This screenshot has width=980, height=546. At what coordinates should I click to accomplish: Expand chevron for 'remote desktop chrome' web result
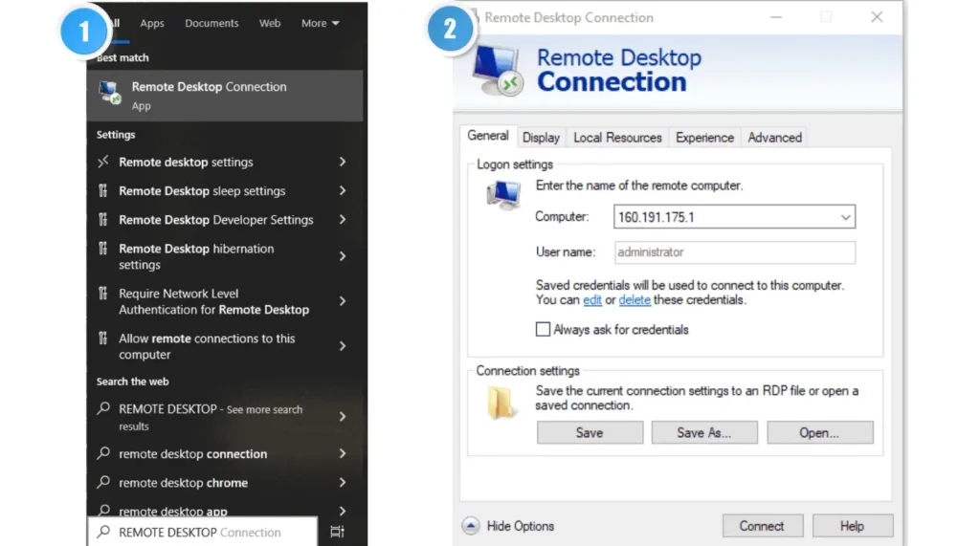343,482
